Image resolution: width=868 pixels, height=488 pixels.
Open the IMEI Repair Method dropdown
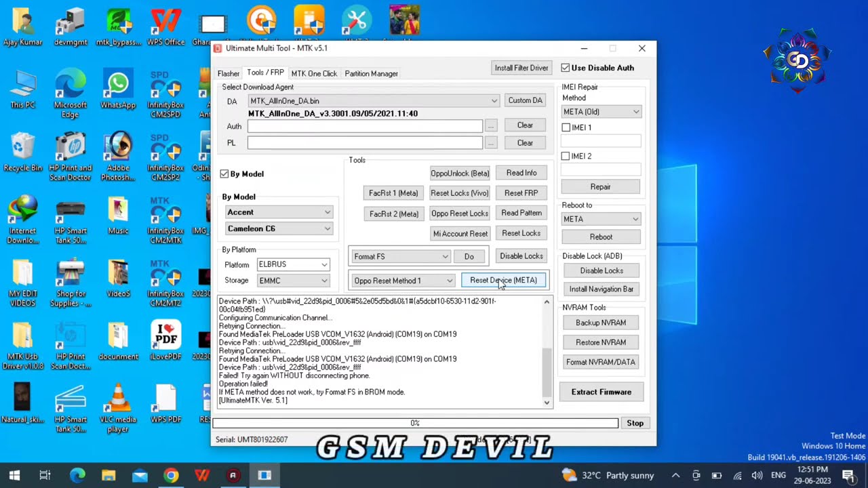(x=601, y=112)
